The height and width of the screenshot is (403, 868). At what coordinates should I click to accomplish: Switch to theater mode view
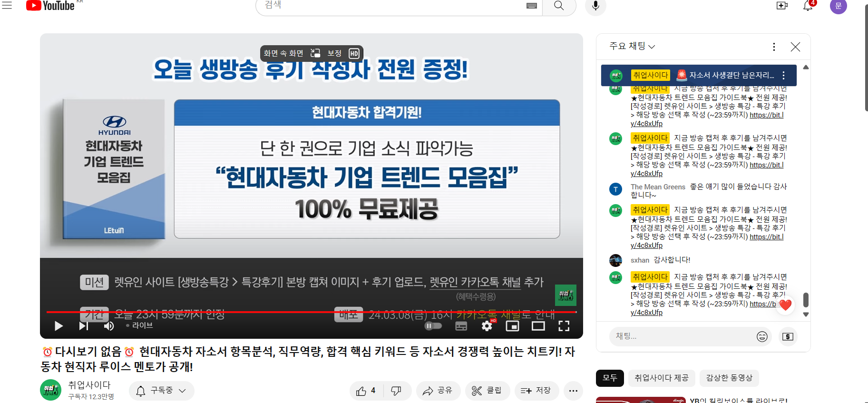pyautogui.click(x=538, y=326)
